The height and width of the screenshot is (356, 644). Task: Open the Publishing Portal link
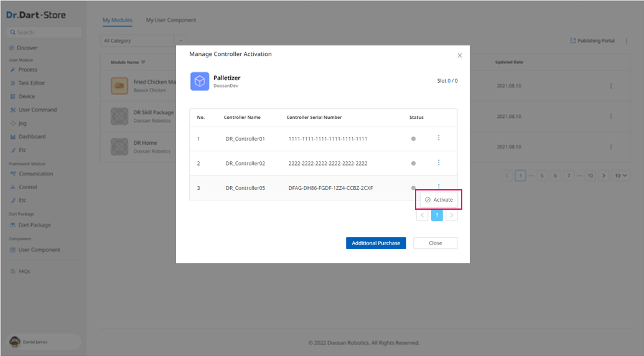(592, 41)
